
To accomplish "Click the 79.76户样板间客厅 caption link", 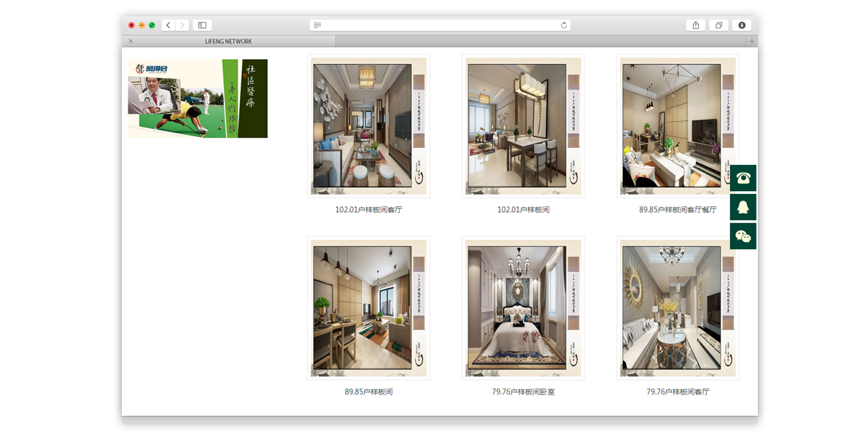I will point(678,392).
